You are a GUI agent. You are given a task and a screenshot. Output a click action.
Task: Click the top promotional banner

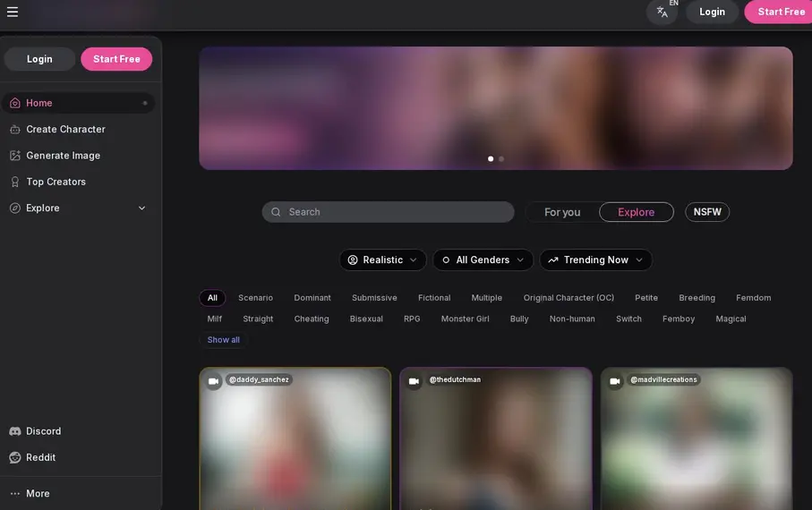(496, 108)
